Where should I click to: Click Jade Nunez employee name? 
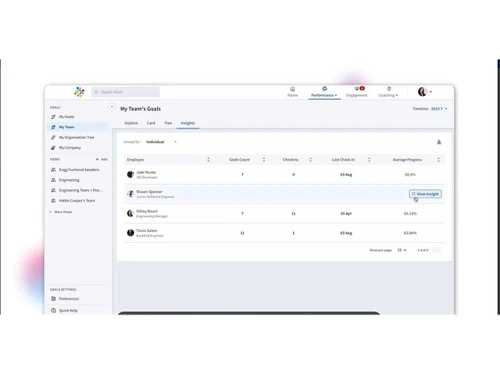click(146, 172)
